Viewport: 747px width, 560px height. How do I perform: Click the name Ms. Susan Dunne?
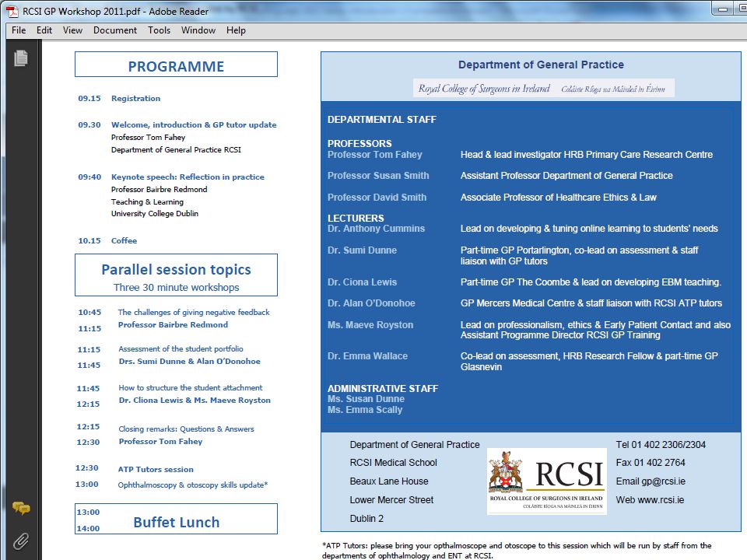point(366,398)
